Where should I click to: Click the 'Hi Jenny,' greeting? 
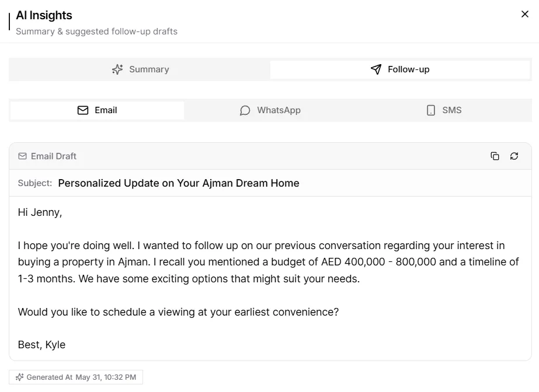[x=40, y=212]
